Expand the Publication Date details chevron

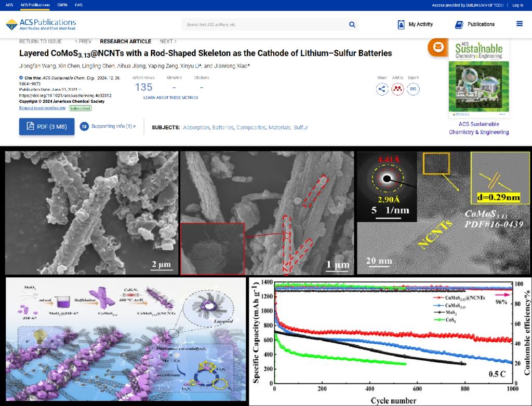[79, 90]
